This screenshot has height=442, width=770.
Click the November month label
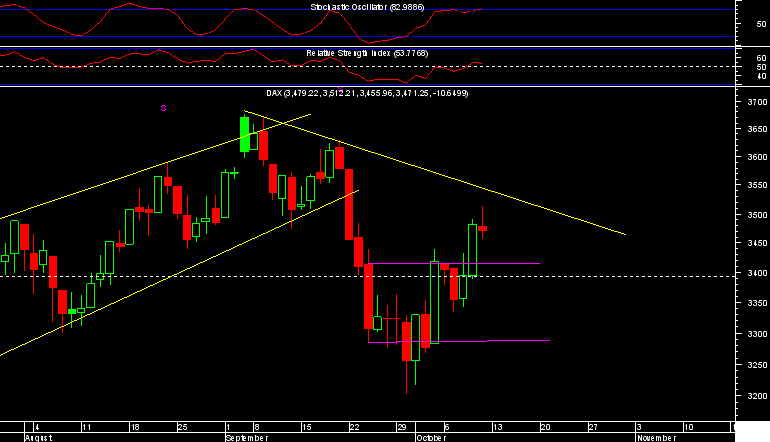(x=657, y=438)
